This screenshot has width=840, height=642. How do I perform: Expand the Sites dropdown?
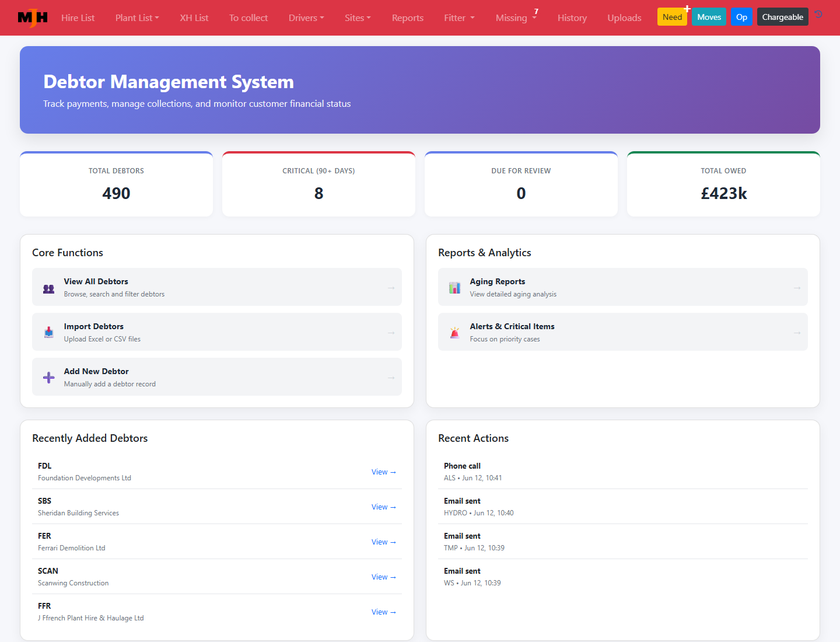tap(358, 18)
